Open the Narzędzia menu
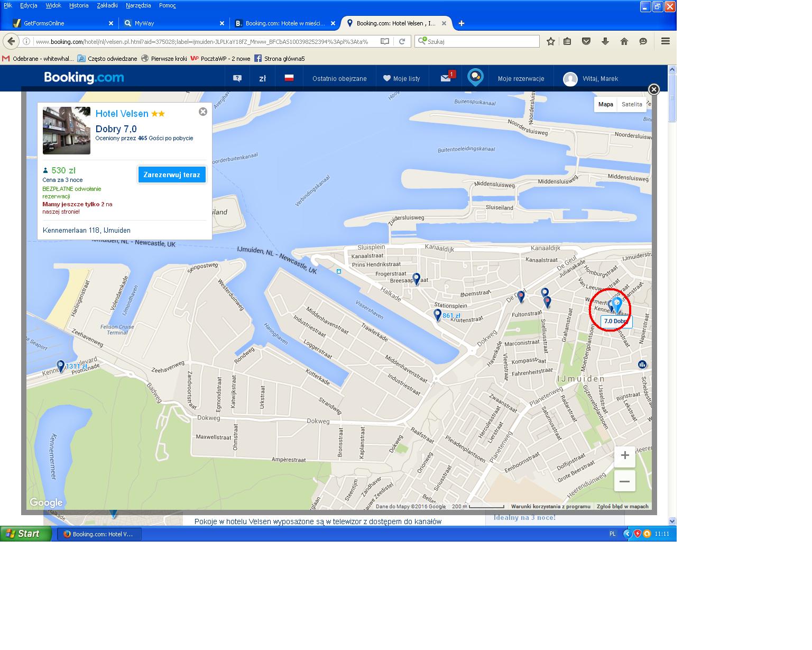Image resolution: width=812 pixels, height=650 pixels. click(x=139, y=5)
